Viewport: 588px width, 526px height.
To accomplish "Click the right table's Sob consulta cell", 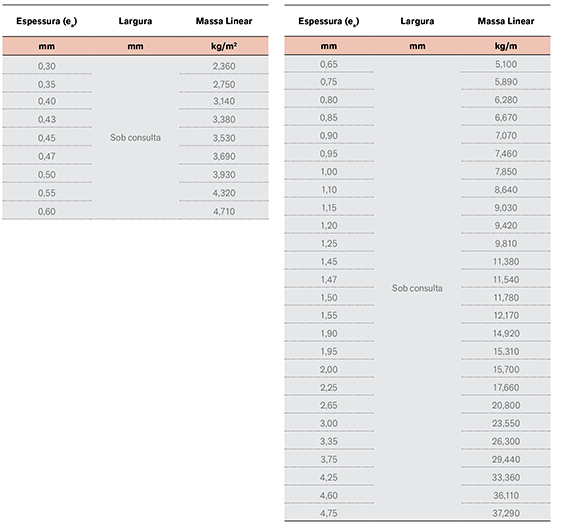I will (417, 288).
